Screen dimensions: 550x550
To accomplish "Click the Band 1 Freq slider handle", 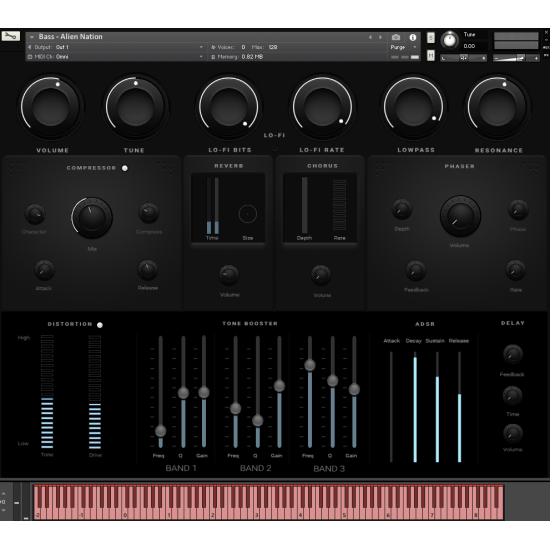I will [x=160, y=431].
